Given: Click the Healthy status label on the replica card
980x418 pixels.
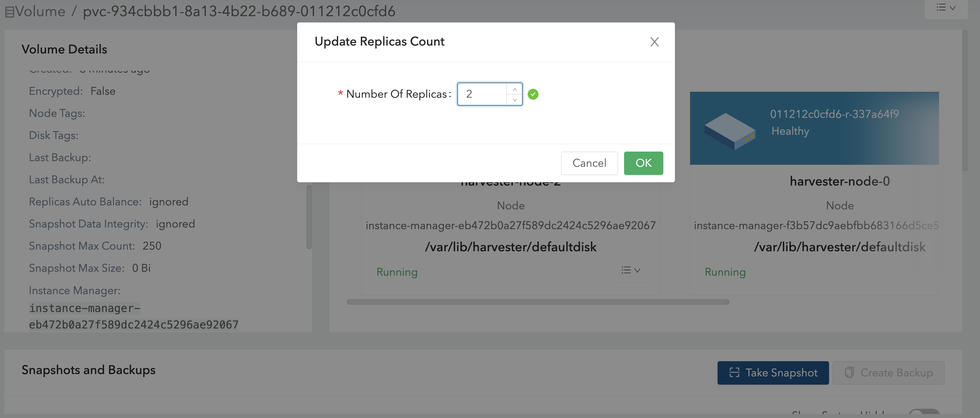Looking at the screenshot, I should (790, 131).
